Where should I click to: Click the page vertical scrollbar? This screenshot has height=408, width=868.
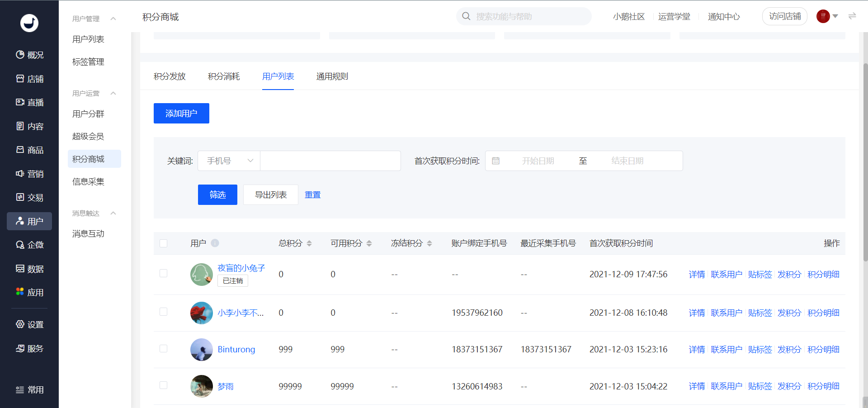coord(865,162)
